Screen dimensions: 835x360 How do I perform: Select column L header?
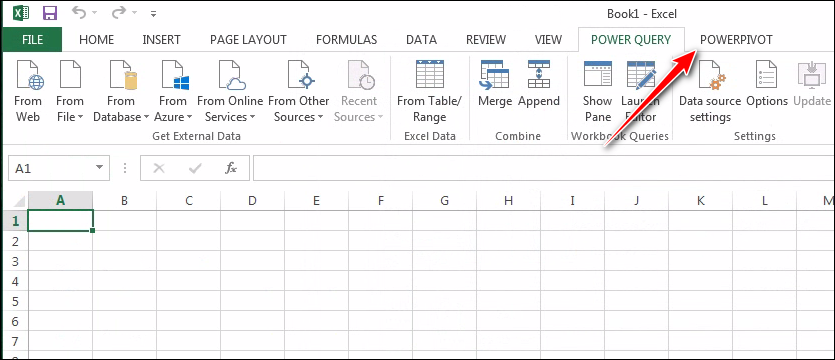coord(764,201)
